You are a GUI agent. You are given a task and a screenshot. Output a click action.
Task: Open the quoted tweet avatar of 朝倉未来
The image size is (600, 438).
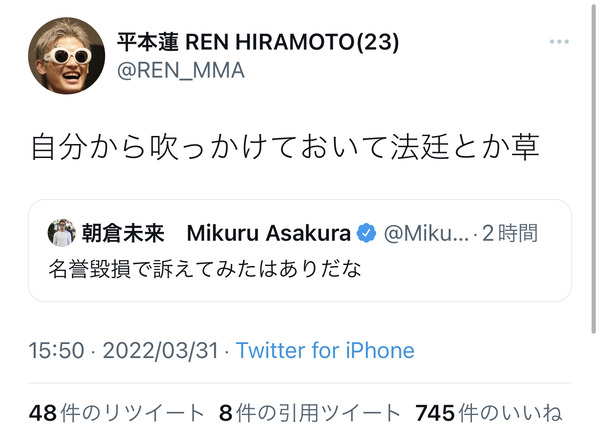61,233
